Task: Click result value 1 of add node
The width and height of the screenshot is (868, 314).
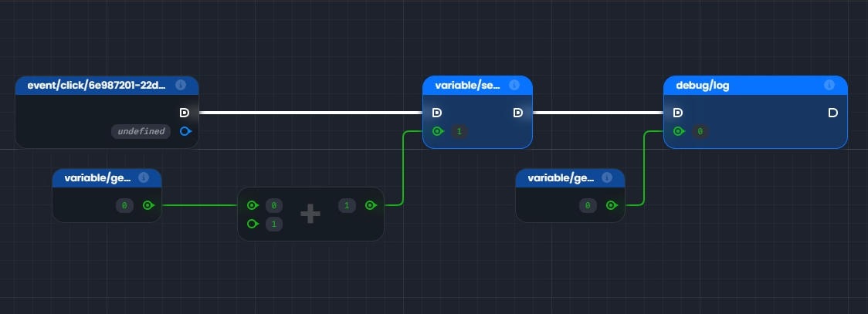Action: click(x=347, y=206)
